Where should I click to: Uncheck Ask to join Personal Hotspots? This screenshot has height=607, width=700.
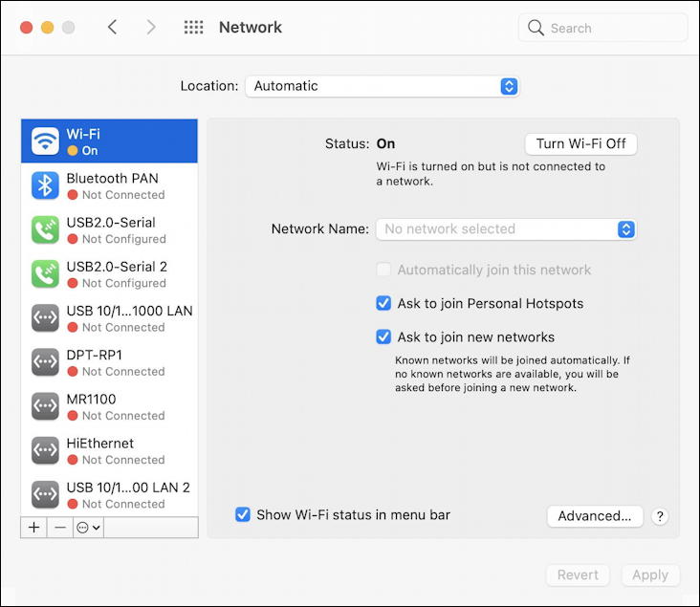(383, 303)
